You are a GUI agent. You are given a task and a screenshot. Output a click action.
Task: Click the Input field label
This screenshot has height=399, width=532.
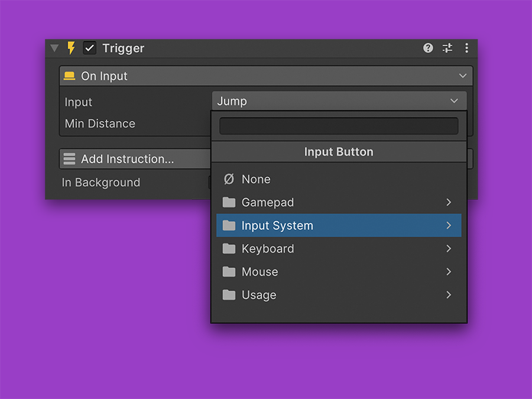click(x=79, y=102)
